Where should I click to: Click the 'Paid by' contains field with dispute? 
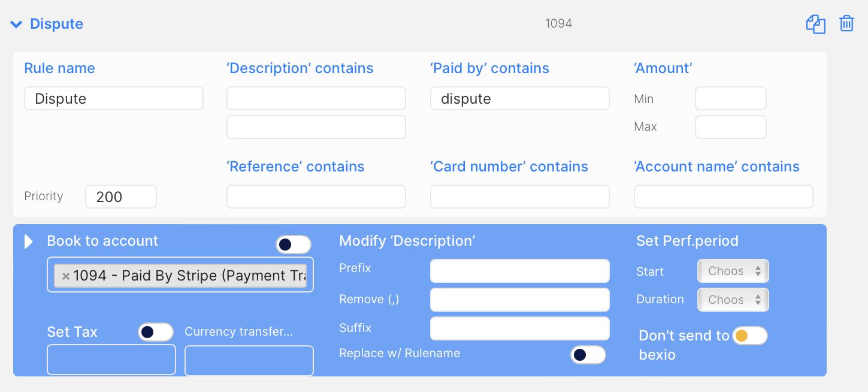tap(520, 98)
